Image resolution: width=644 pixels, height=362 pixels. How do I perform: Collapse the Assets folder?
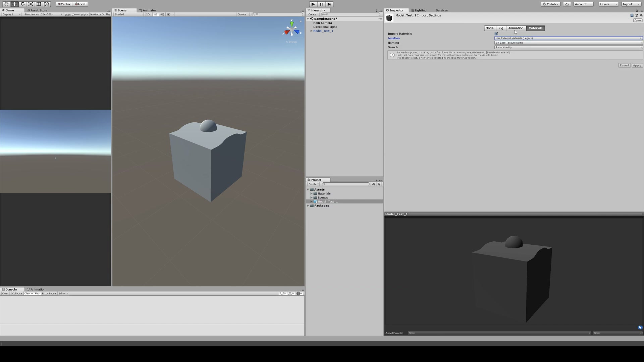(x=308, y=190)
